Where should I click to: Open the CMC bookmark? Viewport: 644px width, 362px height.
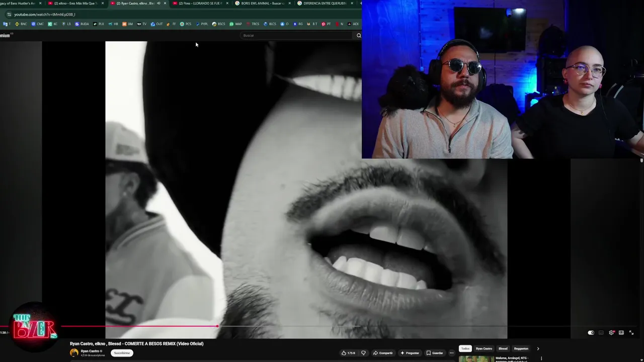38,24
